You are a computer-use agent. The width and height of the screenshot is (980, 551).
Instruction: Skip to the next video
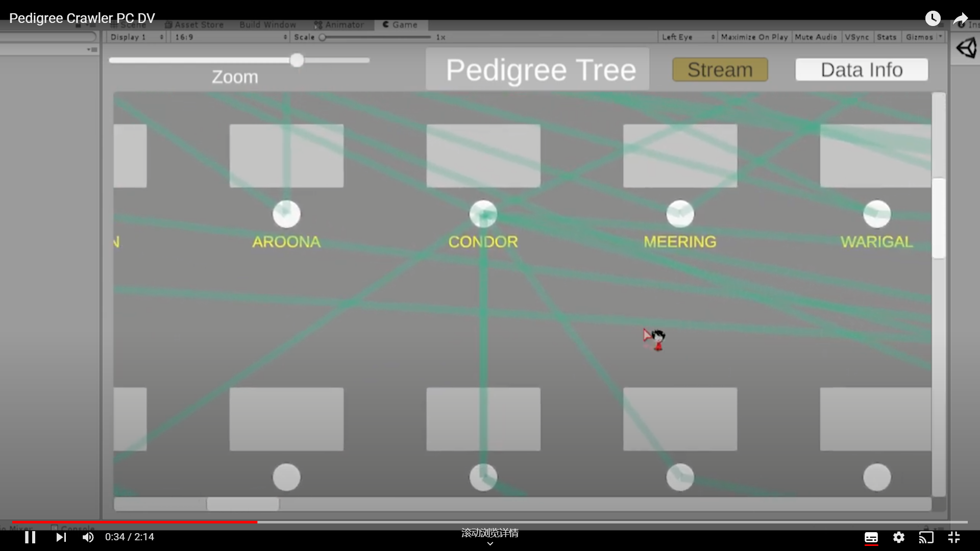point(61,537)
